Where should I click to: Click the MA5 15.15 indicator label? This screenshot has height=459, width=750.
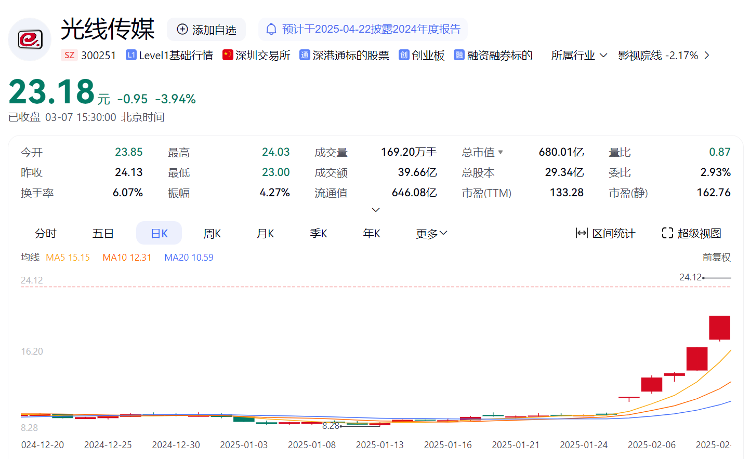point(67,257)
